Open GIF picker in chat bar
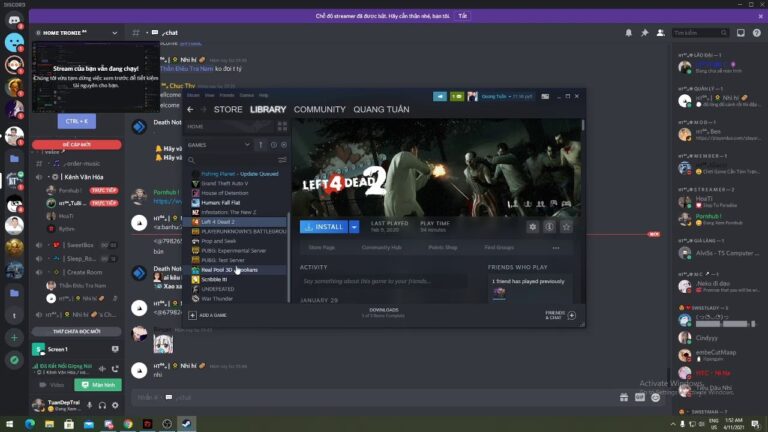The width and height of the screenshot is (768, 432). coord(640,397)
